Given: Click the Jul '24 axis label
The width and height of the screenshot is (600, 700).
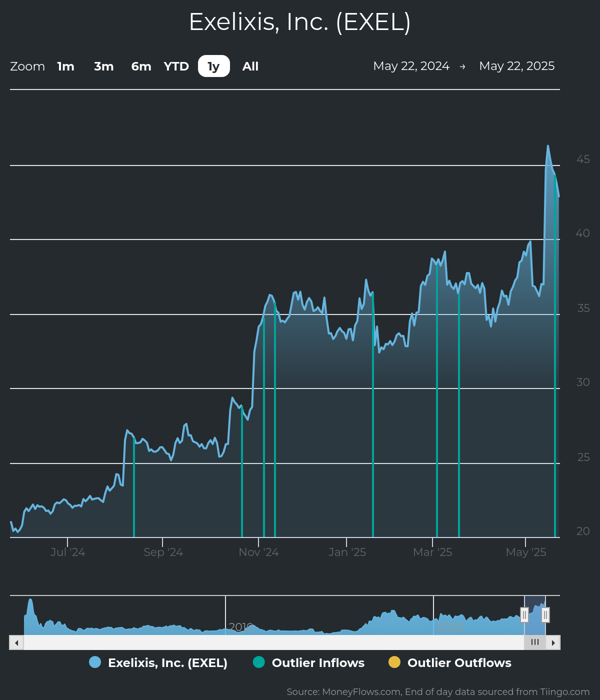Looking at the screenshot, I should (67, 552).
